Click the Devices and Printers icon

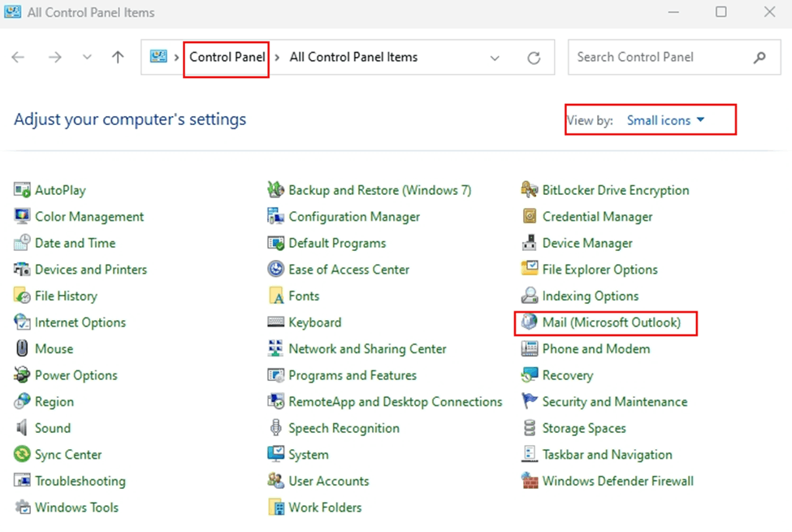tap(22, 270)
